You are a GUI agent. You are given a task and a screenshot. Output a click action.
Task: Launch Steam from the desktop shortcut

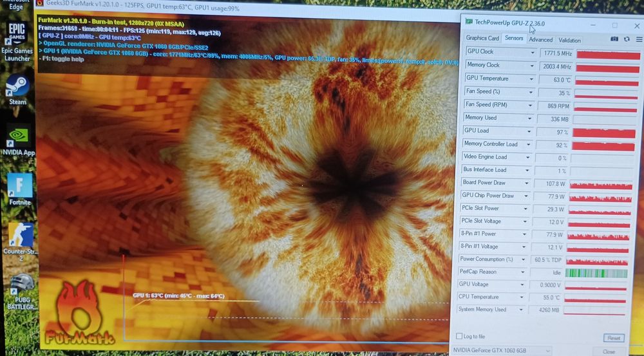click(x=17, y=89)
